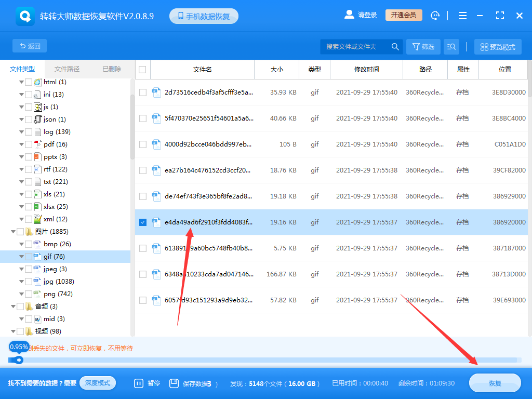Start 深度模式 deep scan mode
The height and width of the screenshot is (399, 532).
[98, 383]
